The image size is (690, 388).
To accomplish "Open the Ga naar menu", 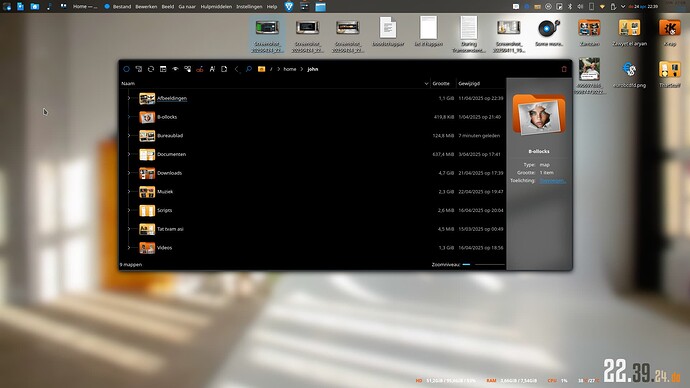I will (187, 7).
